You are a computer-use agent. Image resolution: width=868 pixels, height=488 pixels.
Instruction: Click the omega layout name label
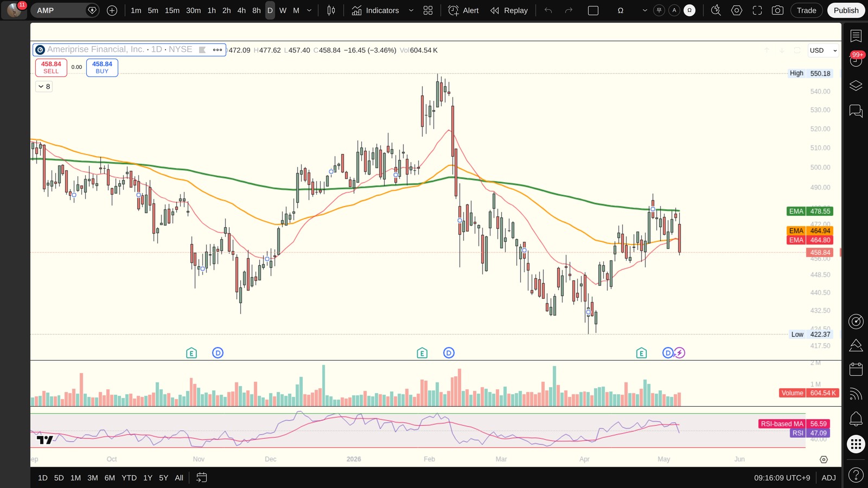(x=621, y=10)
